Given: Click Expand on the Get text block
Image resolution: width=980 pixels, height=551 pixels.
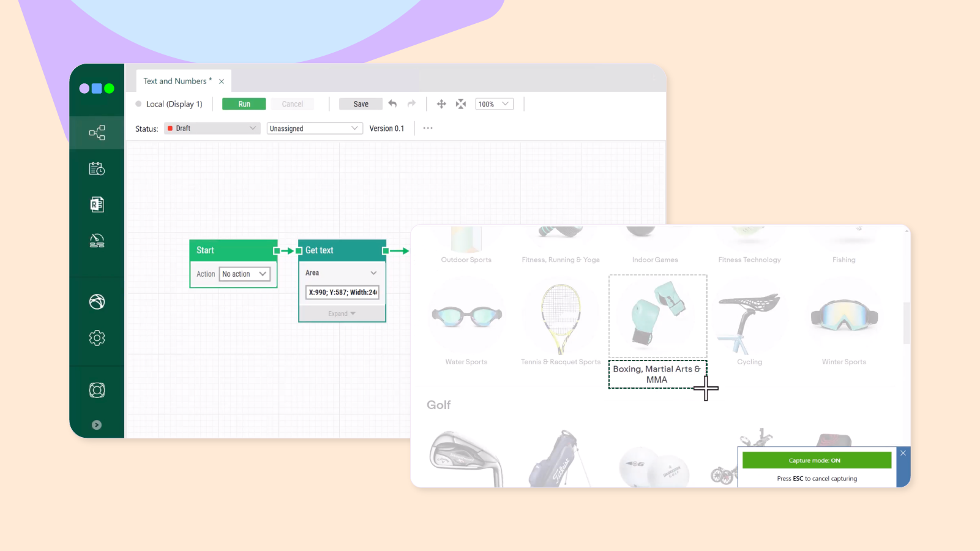Looking at the screenshot, I should point(342,313).
